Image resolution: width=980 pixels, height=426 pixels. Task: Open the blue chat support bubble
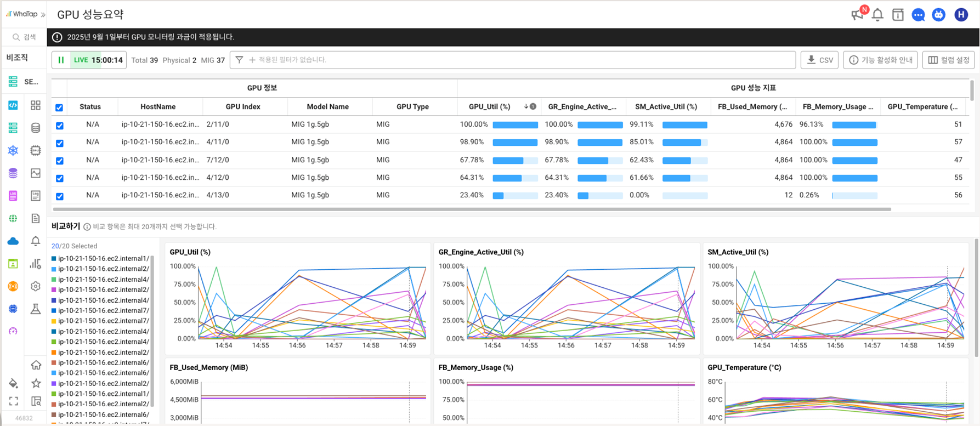918,15
